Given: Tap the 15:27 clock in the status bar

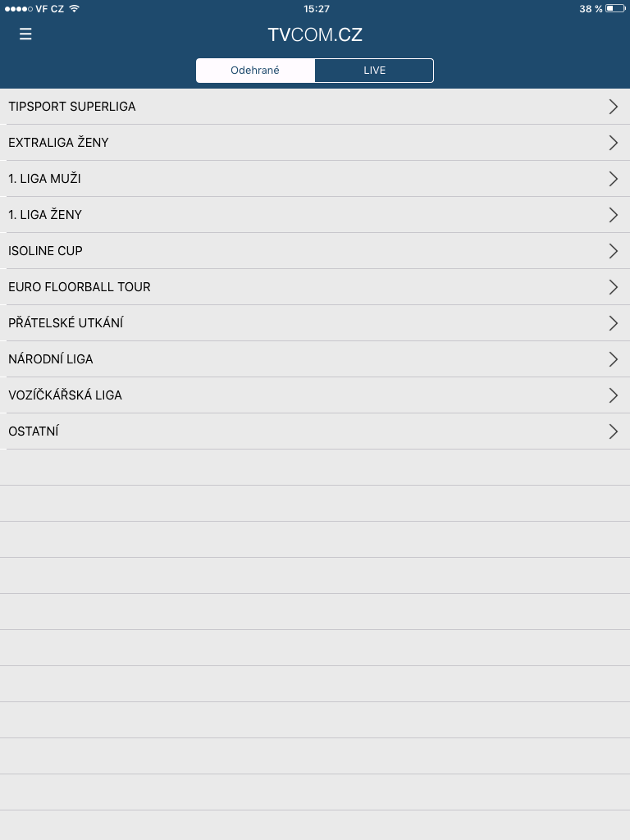Looking at the screenshot, I should pos(317,8).
